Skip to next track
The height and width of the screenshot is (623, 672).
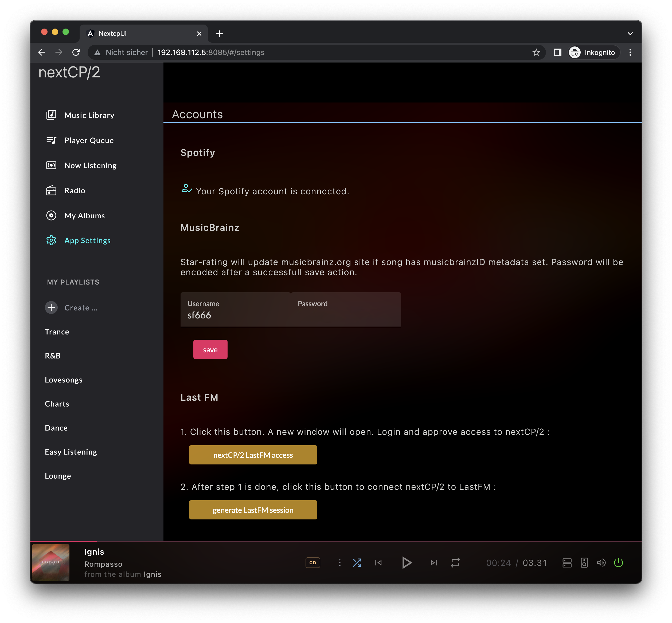pos(434,563)
